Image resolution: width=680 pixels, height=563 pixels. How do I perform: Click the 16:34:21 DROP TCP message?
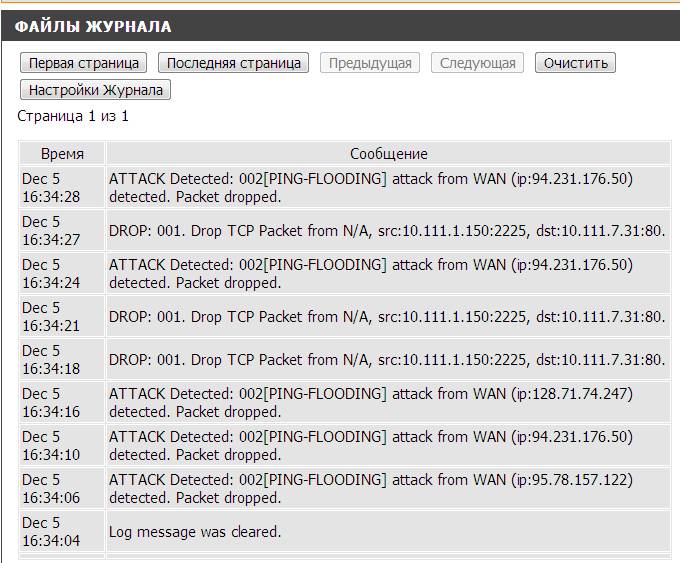(386, 317)
